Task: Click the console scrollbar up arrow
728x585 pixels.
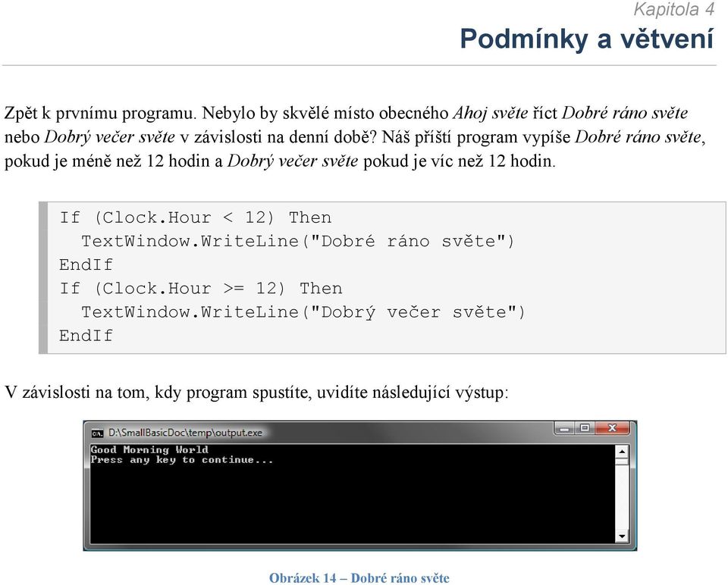Action: tap(622, 451)
